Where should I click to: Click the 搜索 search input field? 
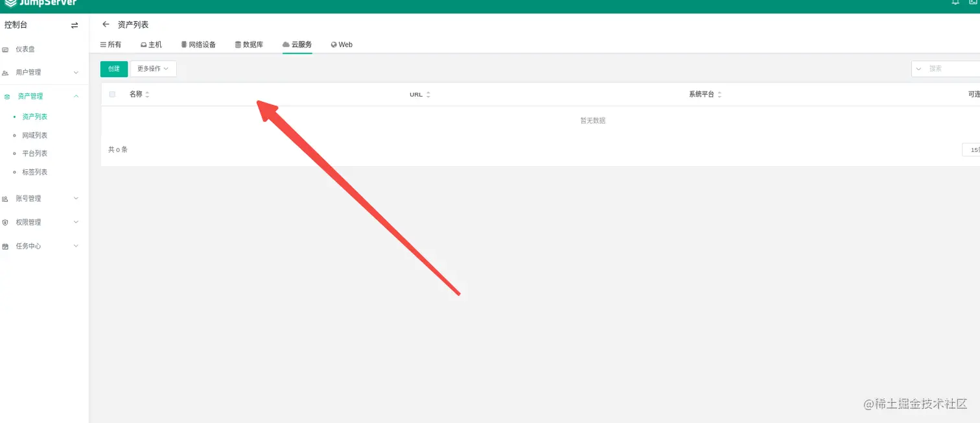[x=953, y=69]
